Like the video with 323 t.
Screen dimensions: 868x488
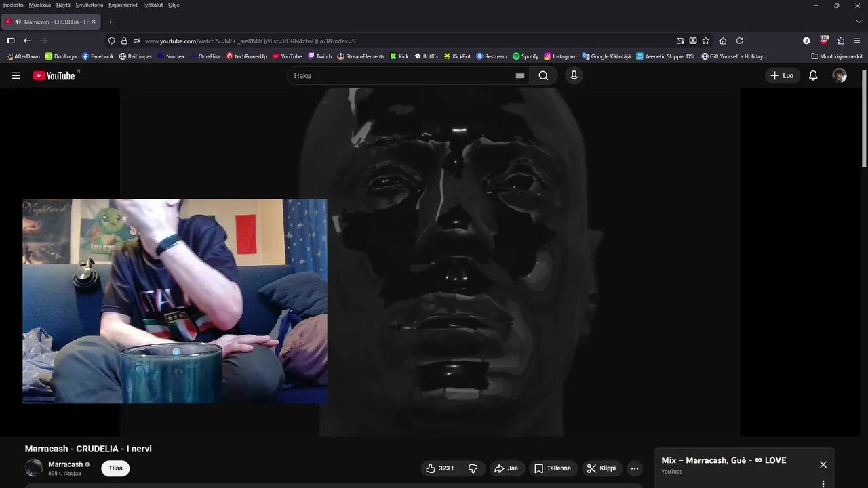coord(440,468)
